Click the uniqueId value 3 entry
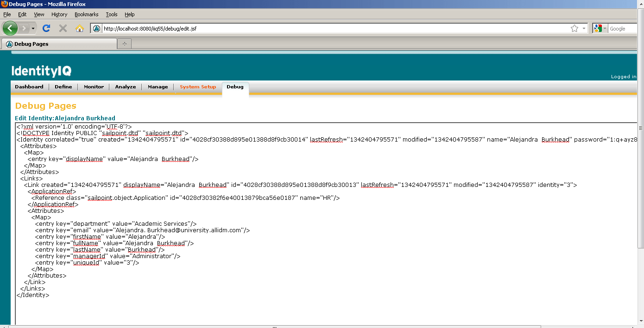644x328 pixels. click(87, 262)
